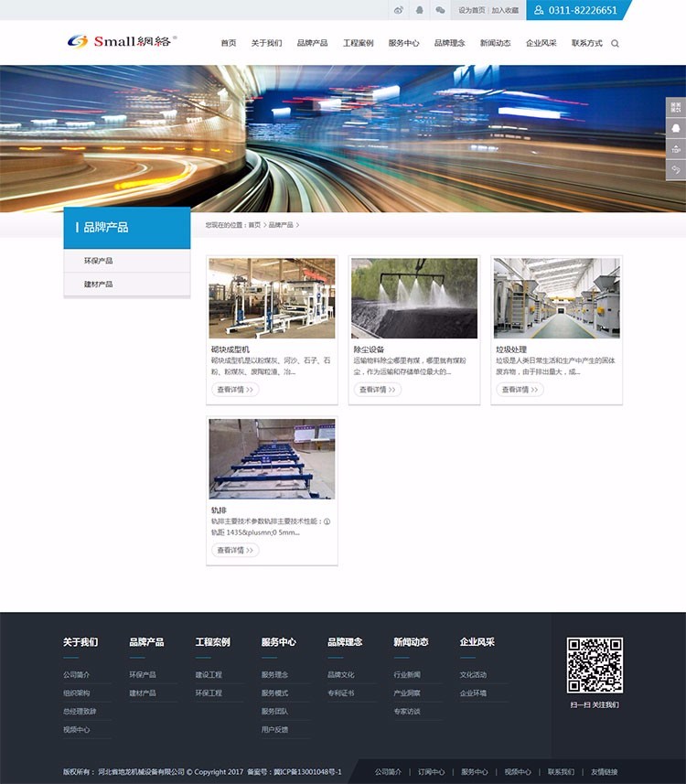Click the bottom share/link sidebar button
686x784 pixels.
676,170
